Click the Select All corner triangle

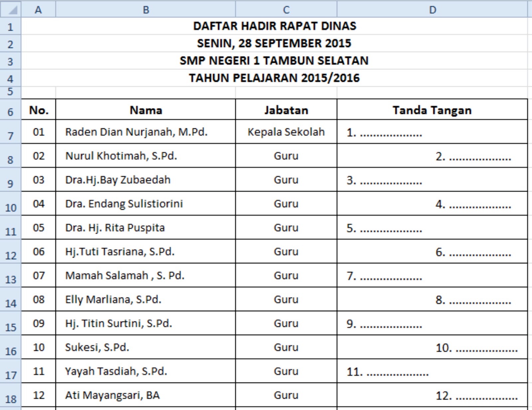pyautogui.click(x=11, y=9)
